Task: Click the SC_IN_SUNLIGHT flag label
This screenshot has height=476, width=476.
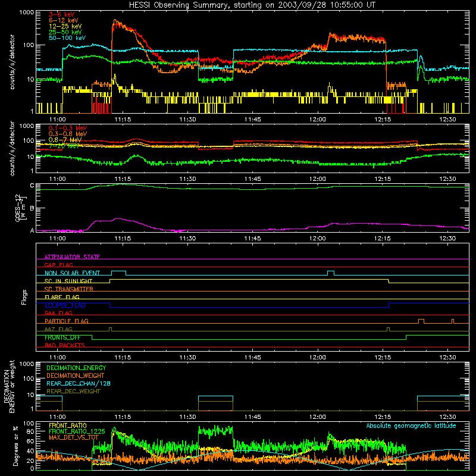Action: pos(68,281)
